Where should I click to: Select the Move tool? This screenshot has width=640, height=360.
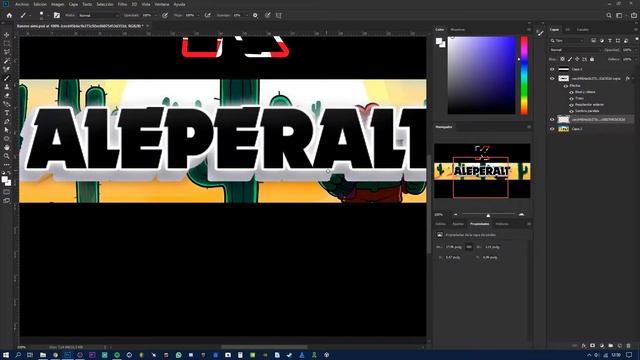click(x=7, y=35)
